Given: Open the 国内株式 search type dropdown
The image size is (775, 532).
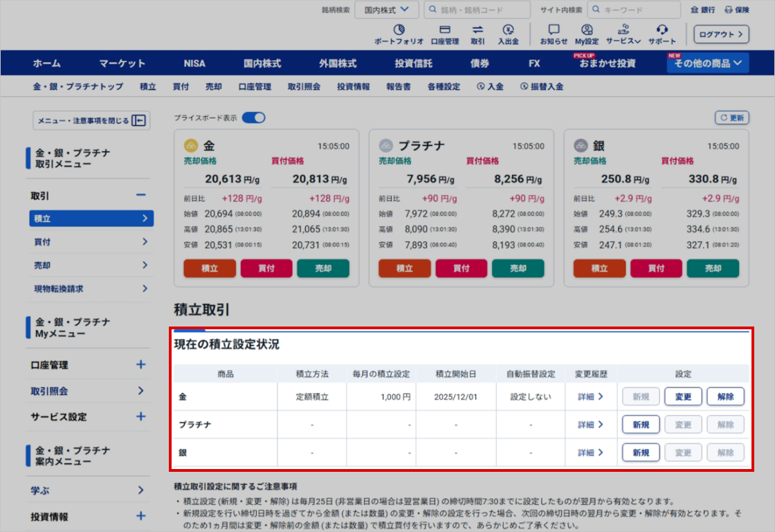Looking at the screenshot, I should pyautogui.click(x=387, y=10).
